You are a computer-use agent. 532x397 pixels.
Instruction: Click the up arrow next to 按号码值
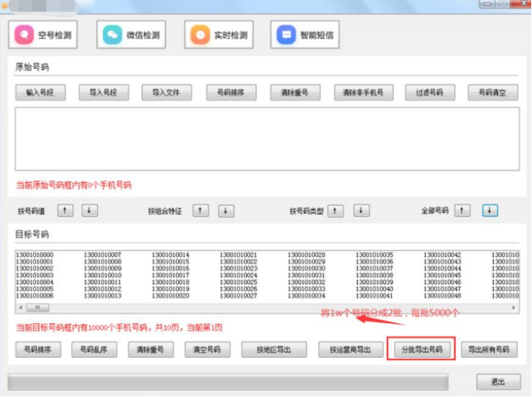click(67, 210)
